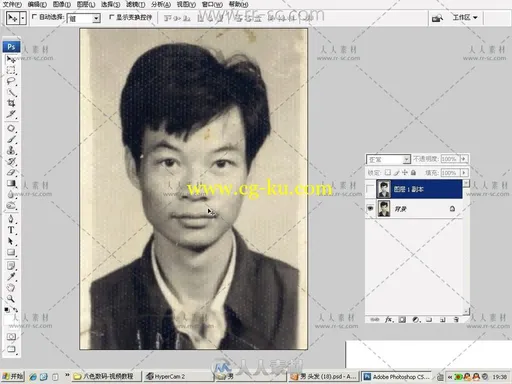
Task: Click the Photoshop Ps logo on the toolbox
Action: 11,47
